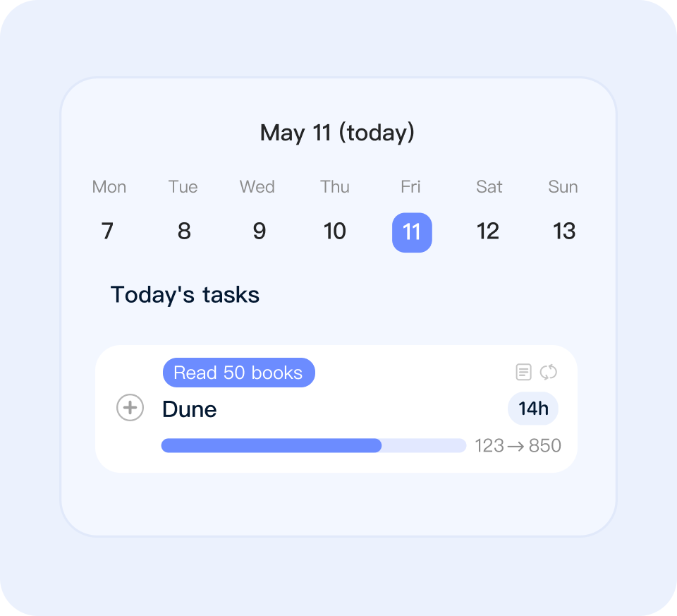Select Tuesday 8 in the week row
The image size is (677, 616).
coord(184,231)
